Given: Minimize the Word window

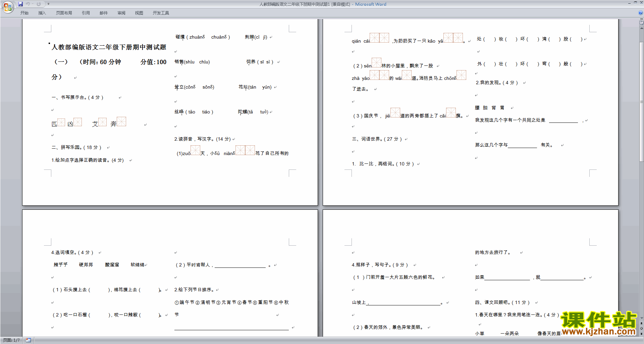Looking at the screenshot, I should click(x=629, y=3).
